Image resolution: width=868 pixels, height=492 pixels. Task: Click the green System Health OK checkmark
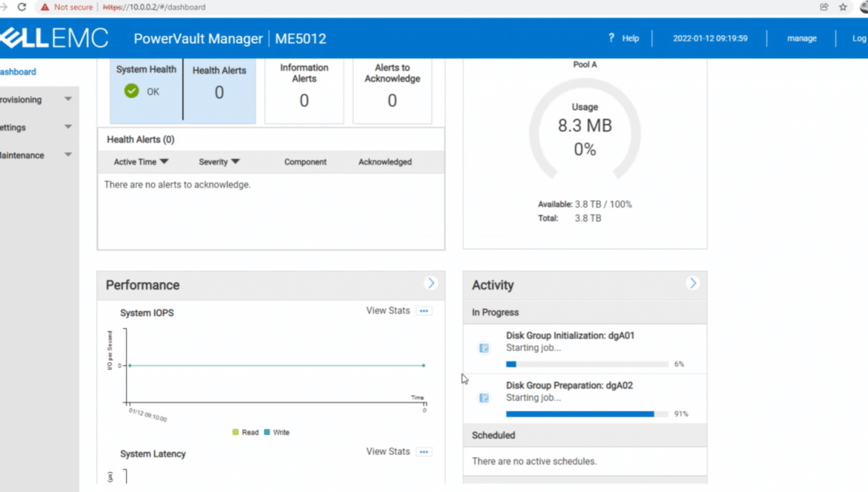132,91
